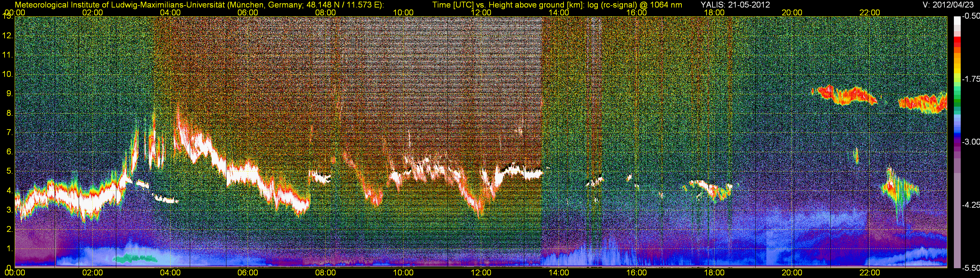Click the 16:00 label on the top time axis

click(x=636, y=12)
